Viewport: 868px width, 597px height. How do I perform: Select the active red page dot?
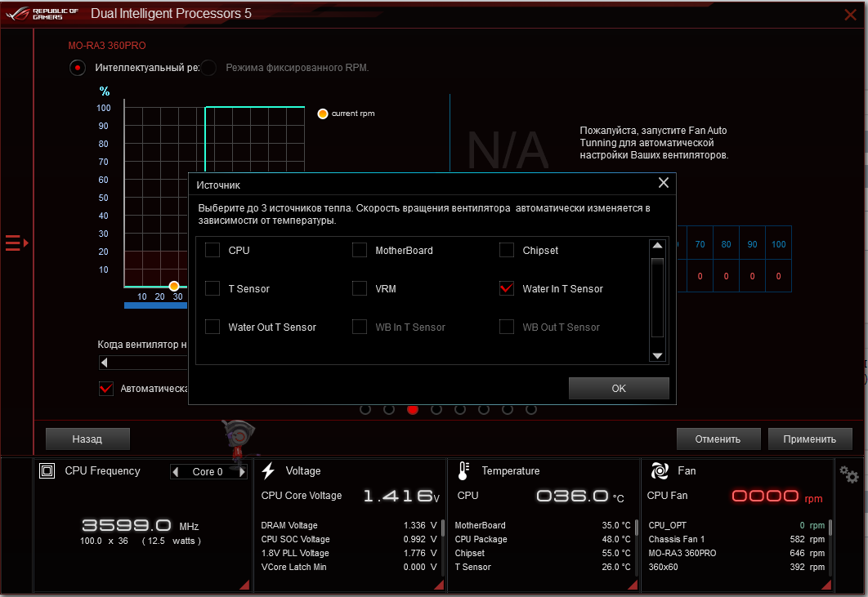click(413, 409)
